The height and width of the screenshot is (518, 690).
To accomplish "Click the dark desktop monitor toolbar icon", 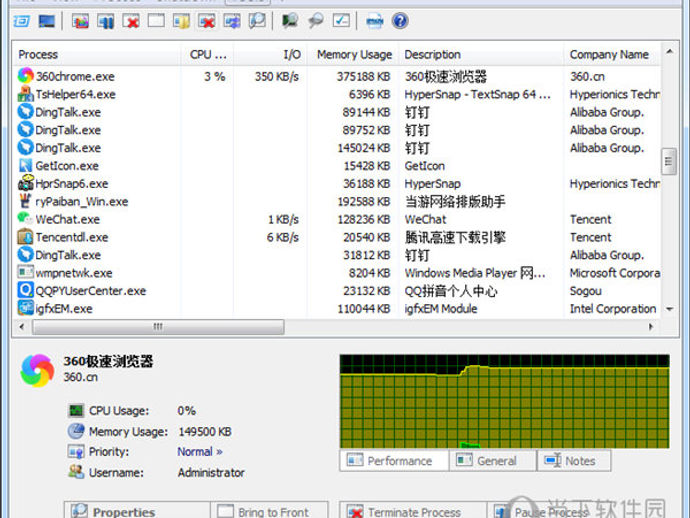I will 47,21.
